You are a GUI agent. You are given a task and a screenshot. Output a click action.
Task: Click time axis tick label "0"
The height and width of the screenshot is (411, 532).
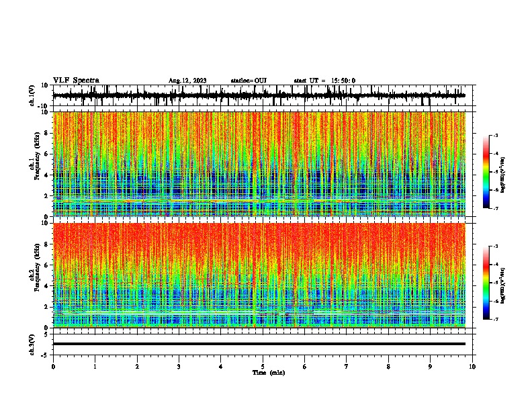[53, 367]
